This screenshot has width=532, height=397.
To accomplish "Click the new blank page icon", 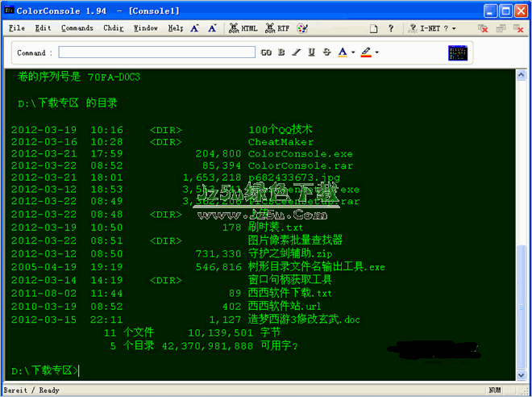I will click(373, 28).
